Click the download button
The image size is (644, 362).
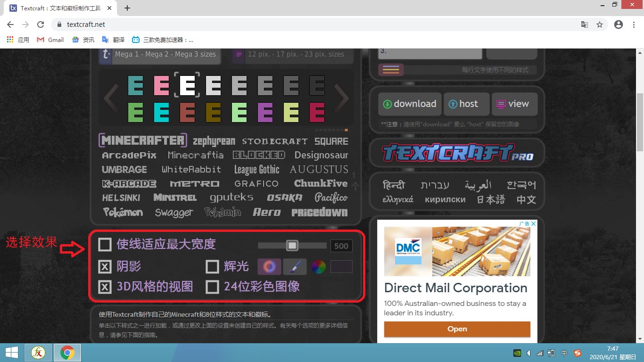click(410, 104)
